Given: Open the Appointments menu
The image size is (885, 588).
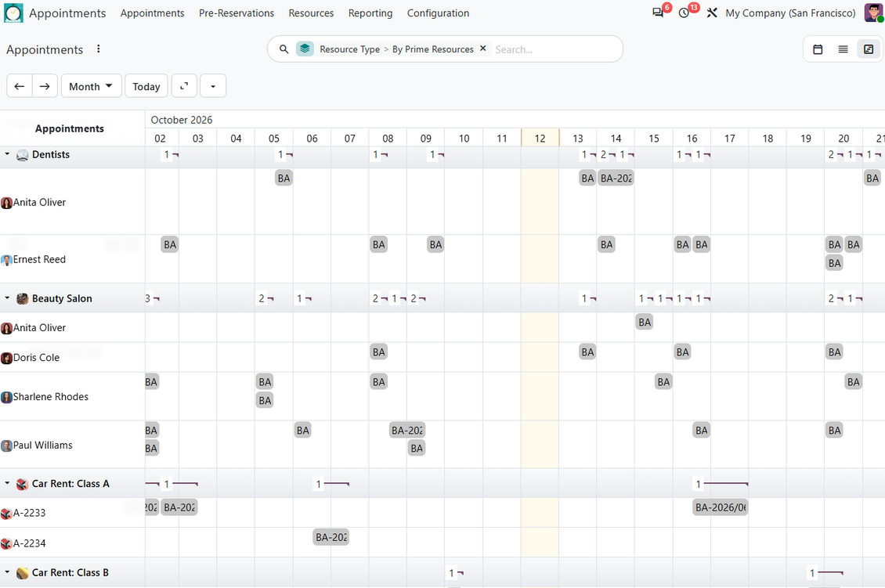Looking at the screenshot, I should (x=153, y=13).
